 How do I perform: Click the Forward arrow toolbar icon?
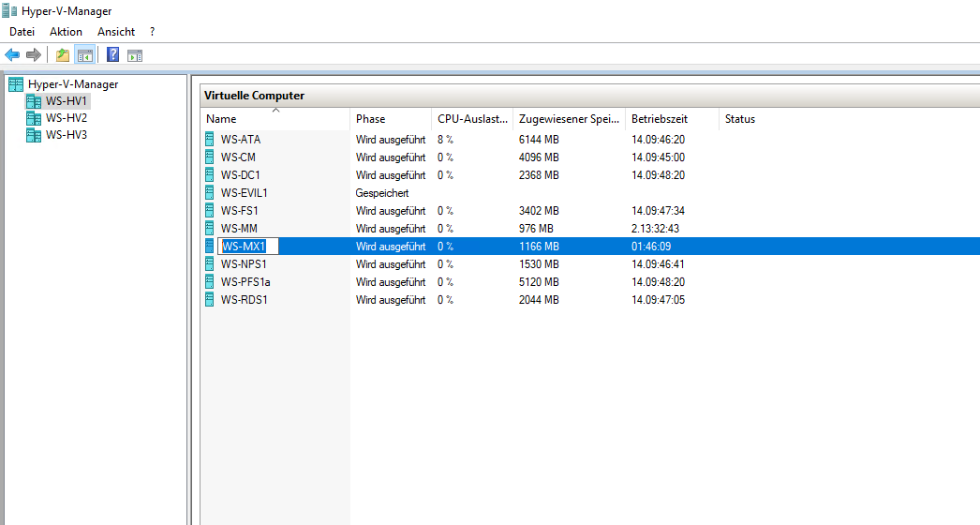(x=34, y=55)
